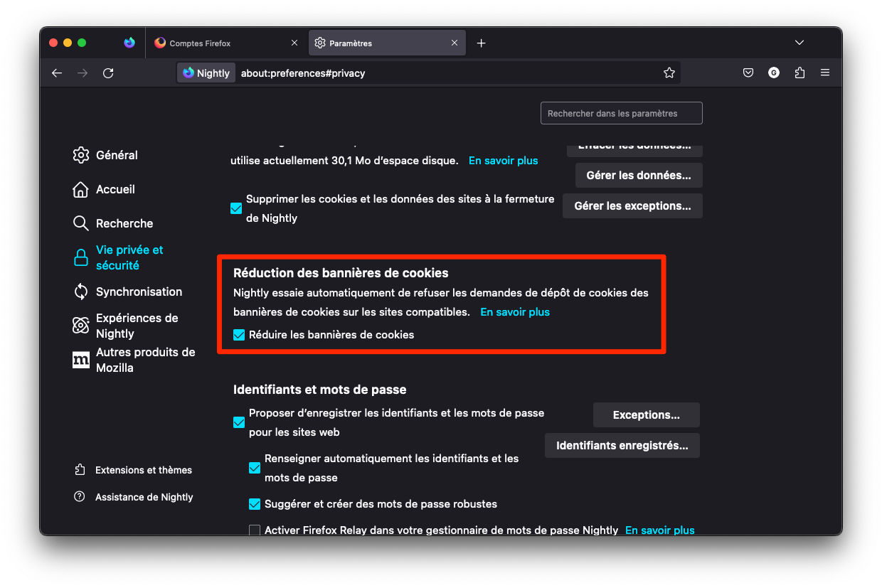This screenshot has height=588, width=882.
Task: Open the Synchronisation settings category
Action: [127, 292]
